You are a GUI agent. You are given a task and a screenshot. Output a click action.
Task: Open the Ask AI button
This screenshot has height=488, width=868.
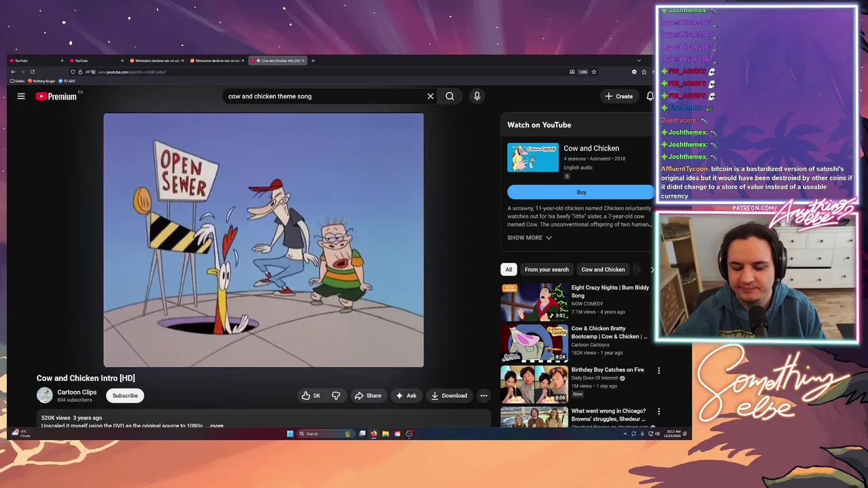click(406, 396)
